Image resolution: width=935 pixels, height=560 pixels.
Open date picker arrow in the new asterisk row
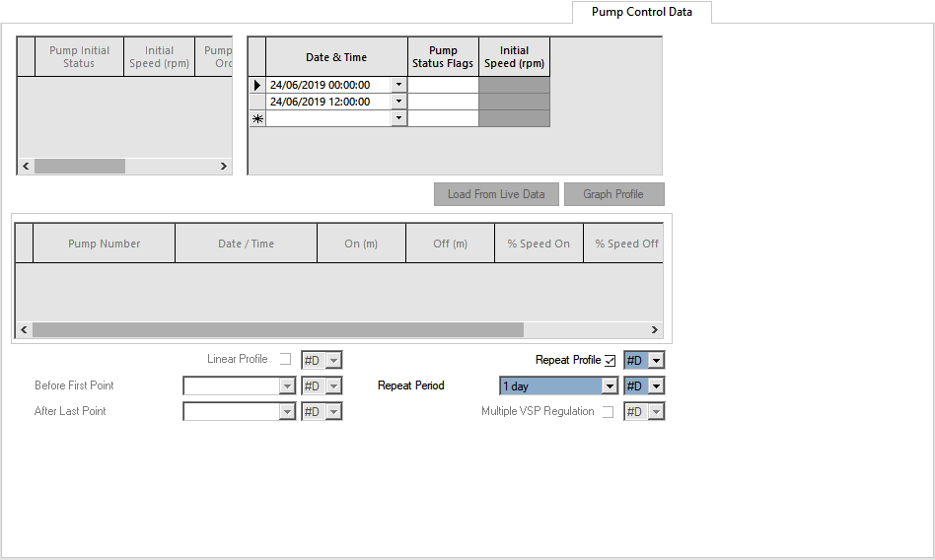[398, 118]
